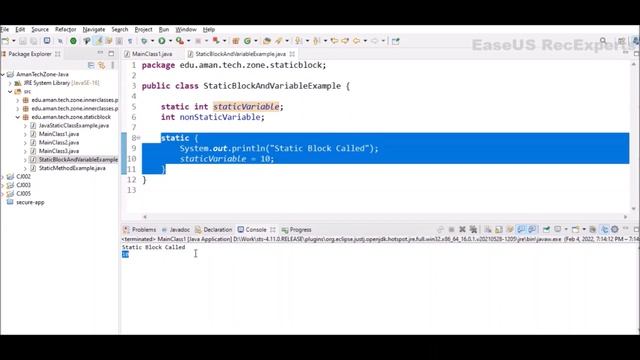Click the Console settings gear icon
The width and height of the screenshot is (640, 360).
[615, 229]
